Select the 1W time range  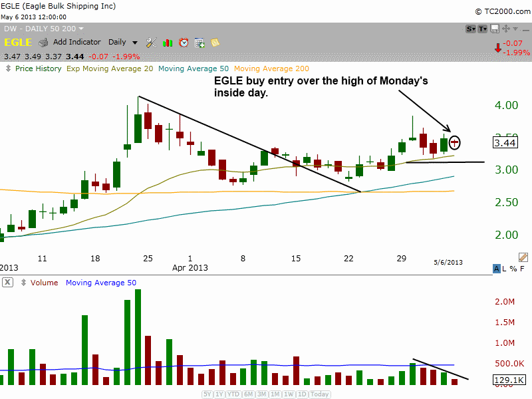coord(289,394)
